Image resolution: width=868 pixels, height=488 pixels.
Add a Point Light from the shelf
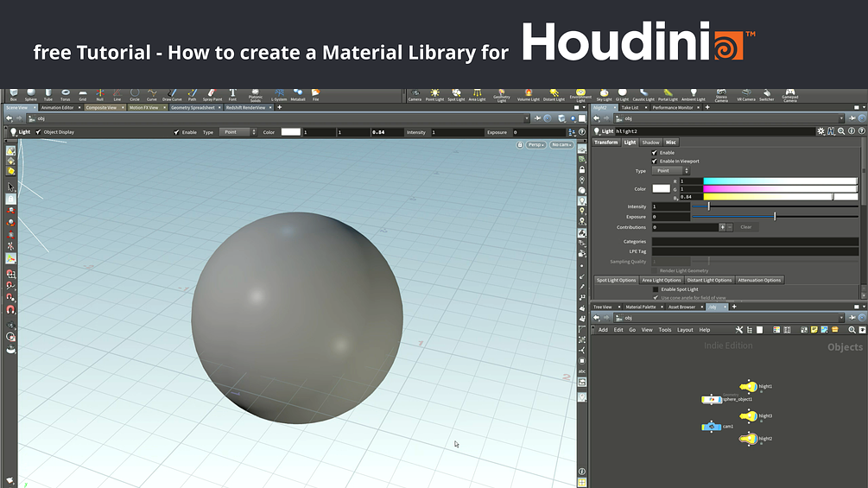434,95
